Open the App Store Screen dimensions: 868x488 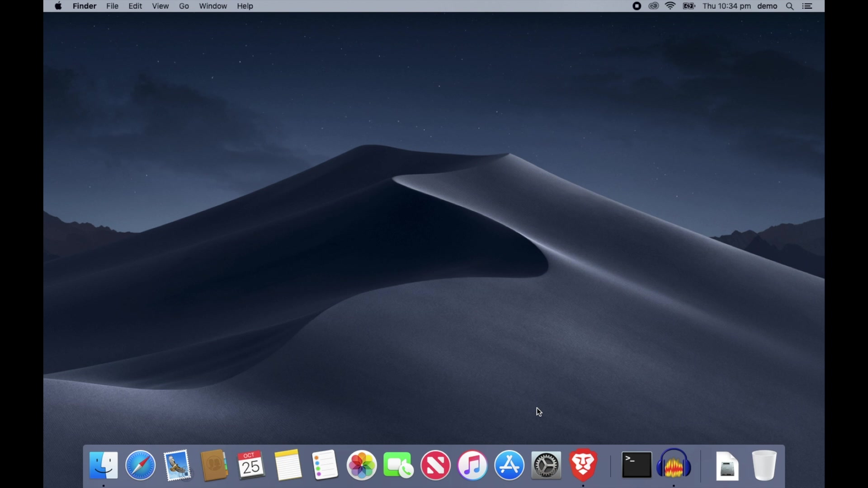(x=509, y=465)
